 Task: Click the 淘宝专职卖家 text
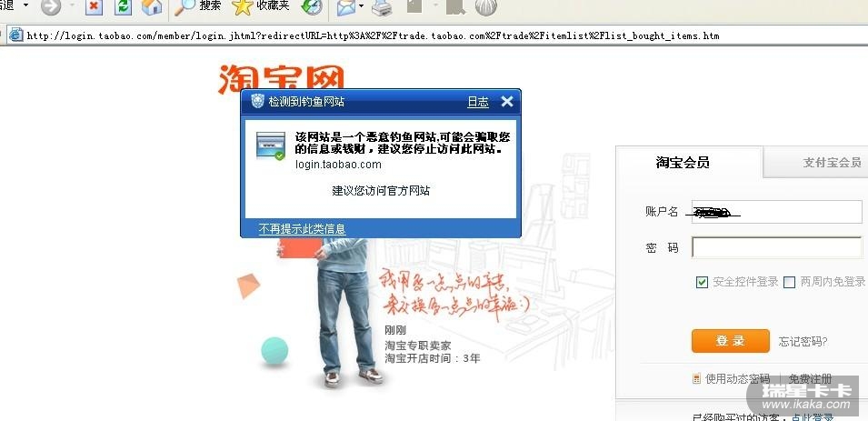[418, 346]
